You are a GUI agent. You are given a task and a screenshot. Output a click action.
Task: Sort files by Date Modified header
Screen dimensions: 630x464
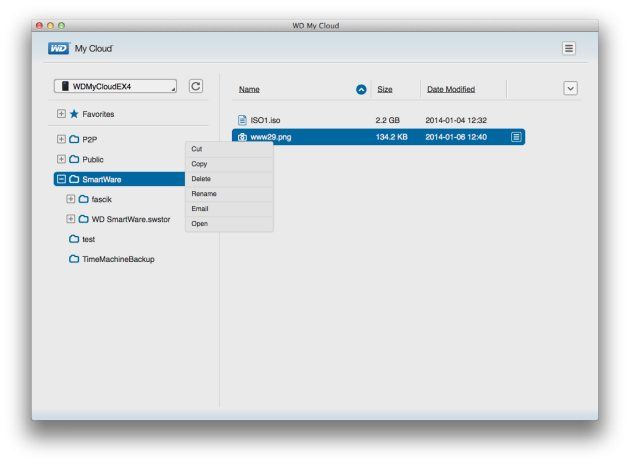pos(451,89)
